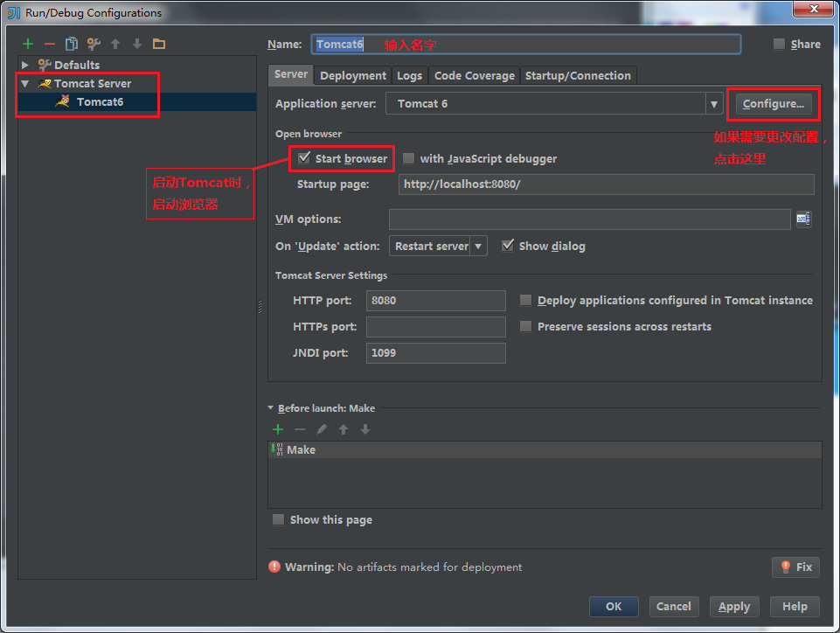Open the Logs tab

pyautogui.click(x=410, y=75)
